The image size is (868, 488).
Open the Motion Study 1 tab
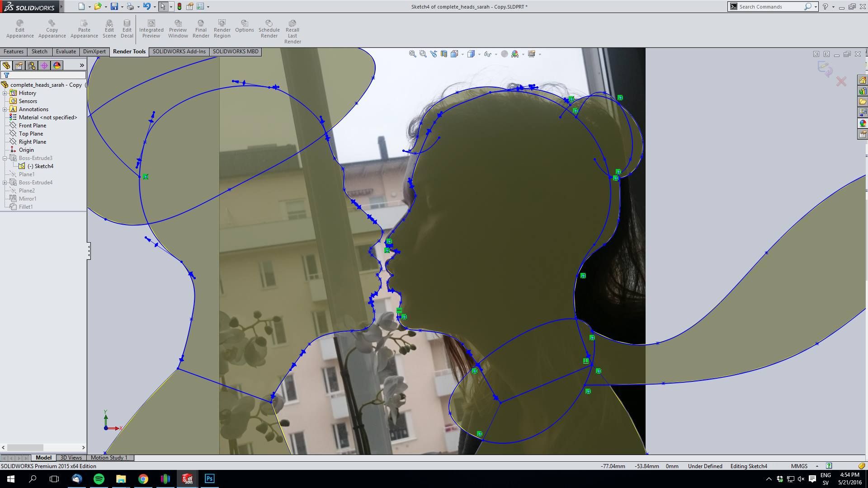(109, 458)
